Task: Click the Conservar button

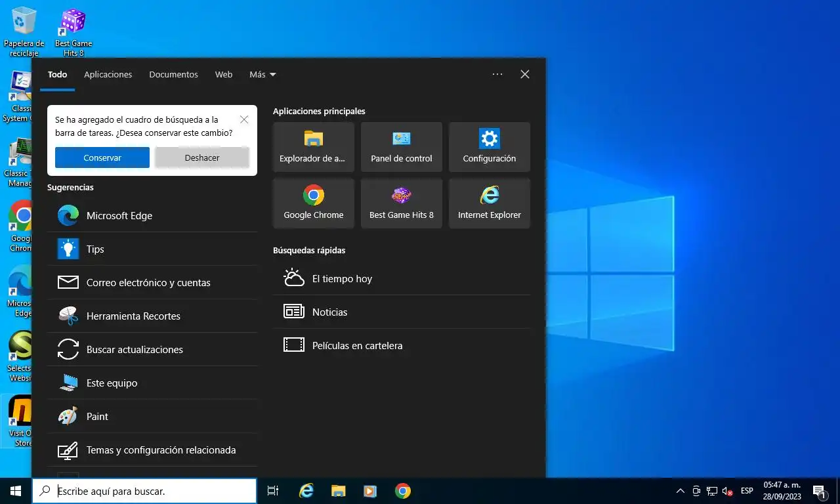Action: click(x=102, y=157)
